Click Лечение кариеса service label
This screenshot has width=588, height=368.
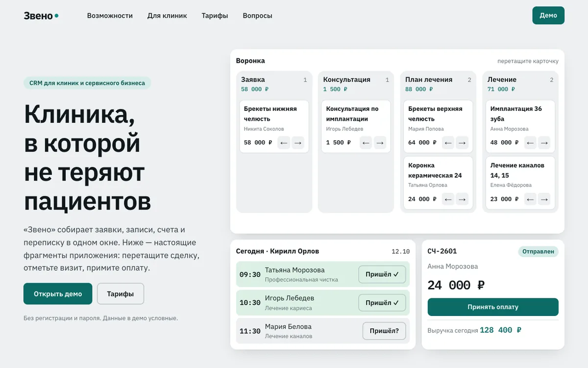coord(289,308)
